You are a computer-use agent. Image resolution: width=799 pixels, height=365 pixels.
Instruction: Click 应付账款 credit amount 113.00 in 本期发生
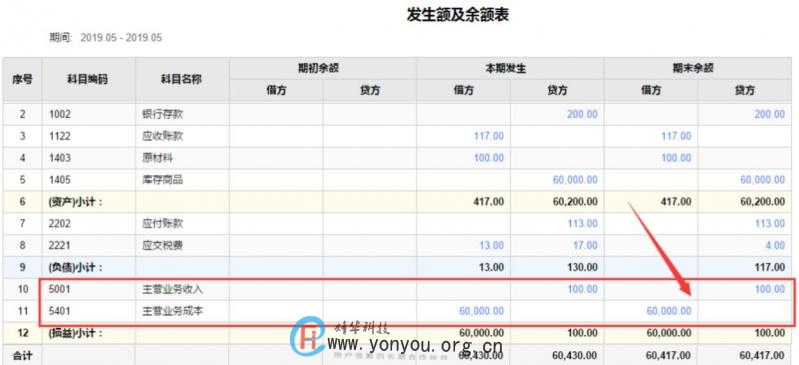click(x=582, y=224)
